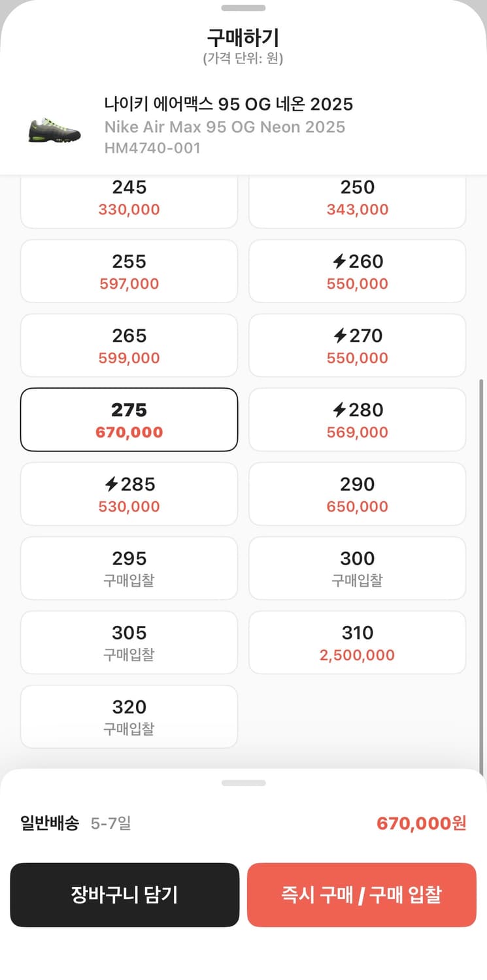
Task: Select size 295 with 구매입찰 label
Action: pos(129,568)
